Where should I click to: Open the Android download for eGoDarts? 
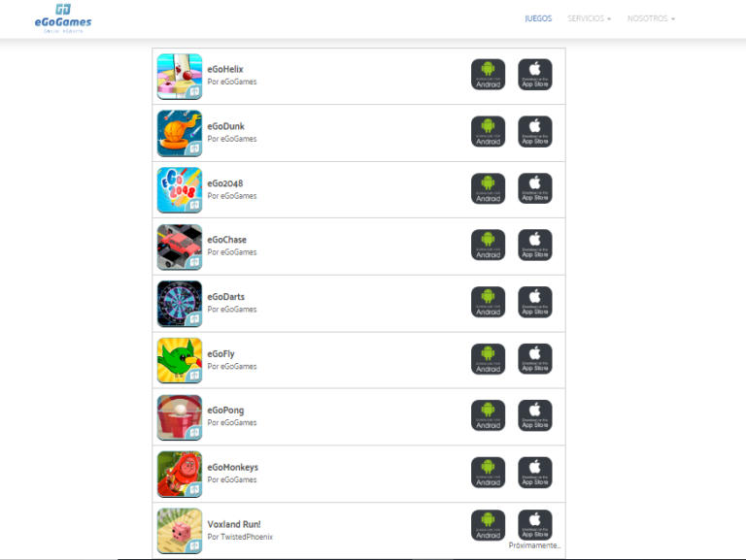point(489,302)
